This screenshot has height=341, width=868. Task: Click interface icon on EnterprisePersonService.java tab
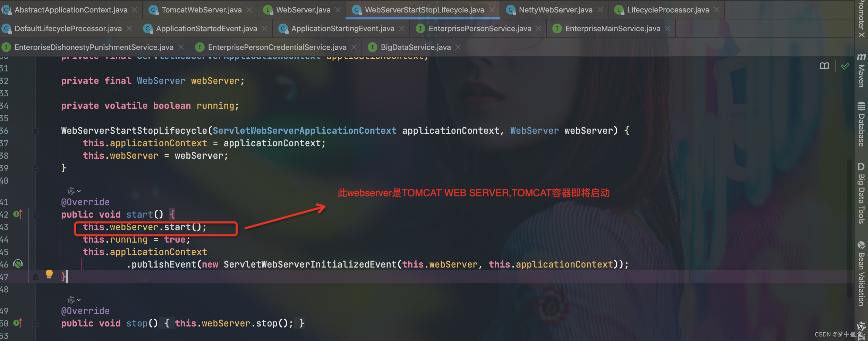[x=420, y=28]
